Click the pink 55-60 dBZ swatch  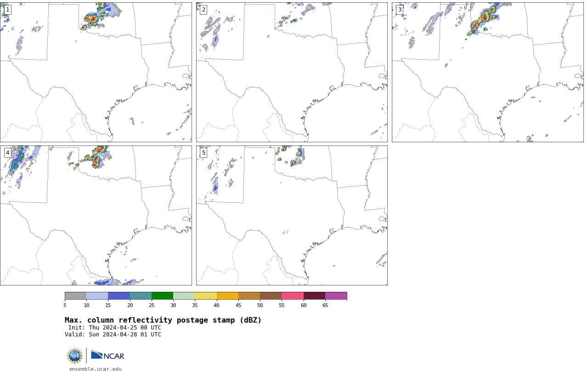tap(293, 296)
